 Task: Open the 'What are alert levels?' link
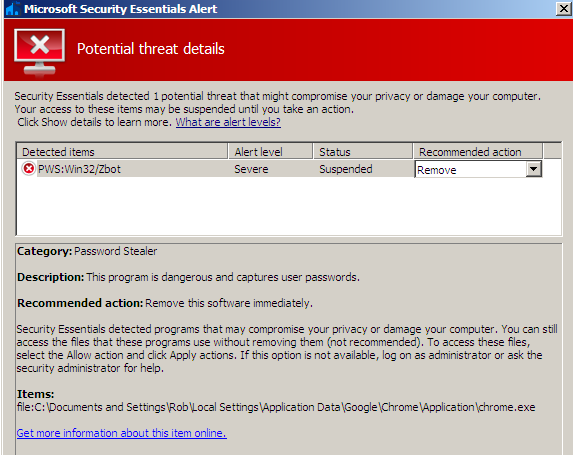tap(228, 122)
